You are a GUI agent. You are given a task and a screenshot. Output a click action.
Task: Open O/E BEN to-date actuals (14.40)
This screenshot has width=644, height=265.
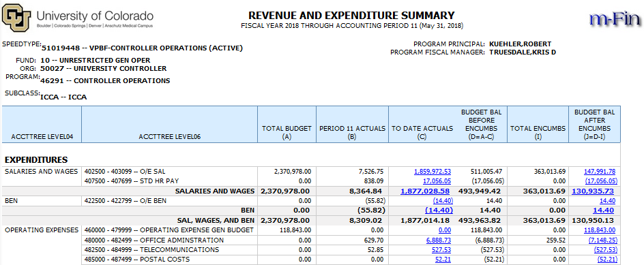(x=442, y=200)
